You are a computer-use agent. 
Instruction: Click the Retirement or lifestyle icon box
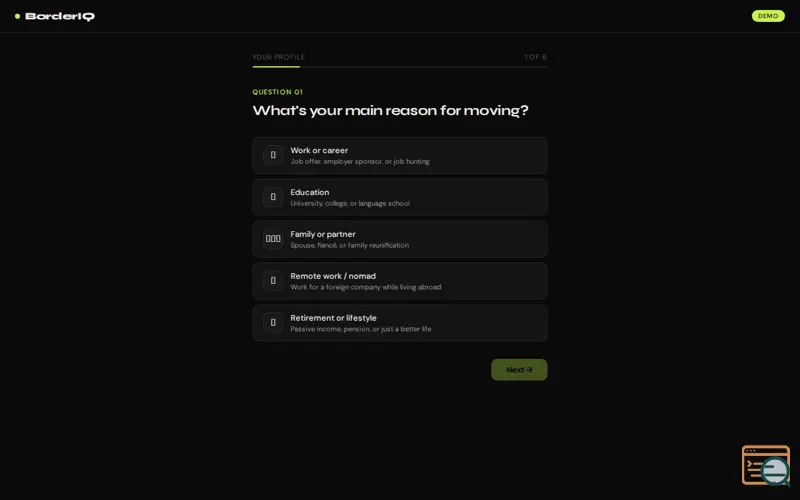coord(273,322)
